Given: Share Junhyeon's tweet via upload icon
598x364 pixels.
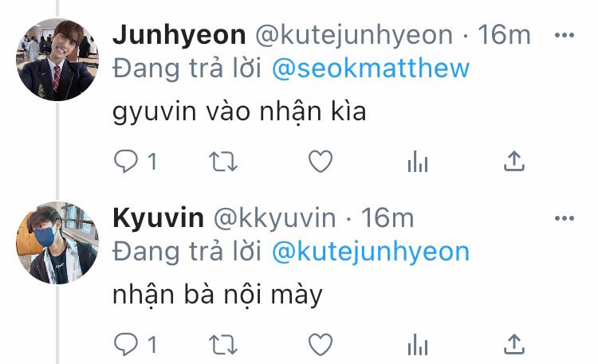Looking at the screenshot, I should [x=514, y=161].
